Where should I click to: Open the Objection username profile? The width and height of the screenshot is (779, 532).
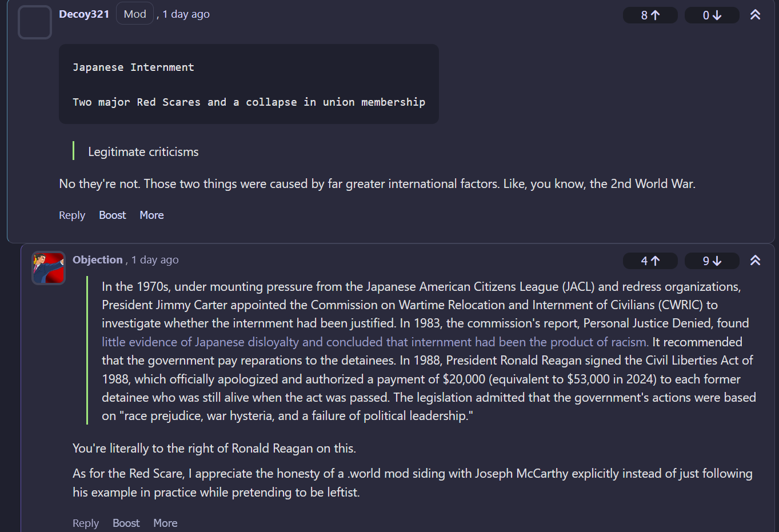[x=97, y=260]
